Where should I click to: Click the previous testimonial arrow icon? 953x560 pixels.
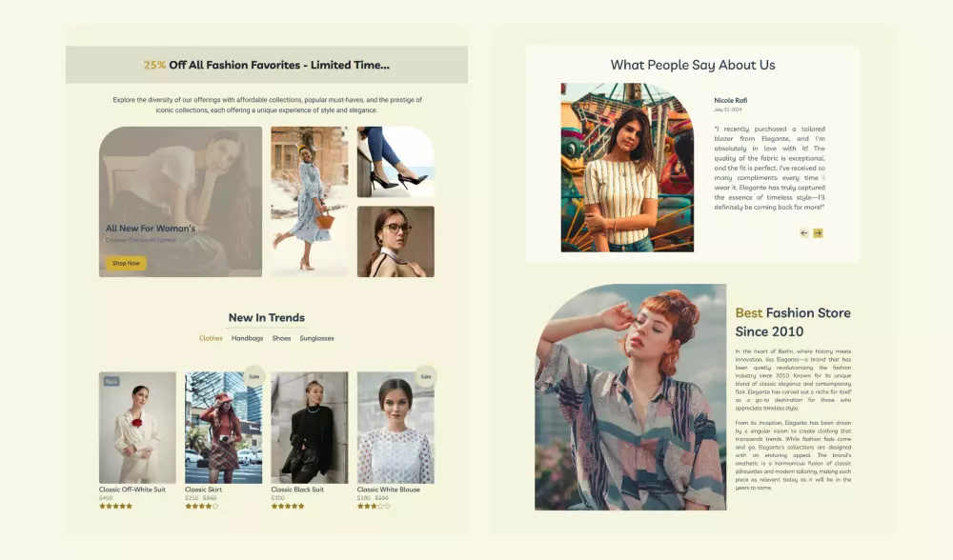point(804,233)
